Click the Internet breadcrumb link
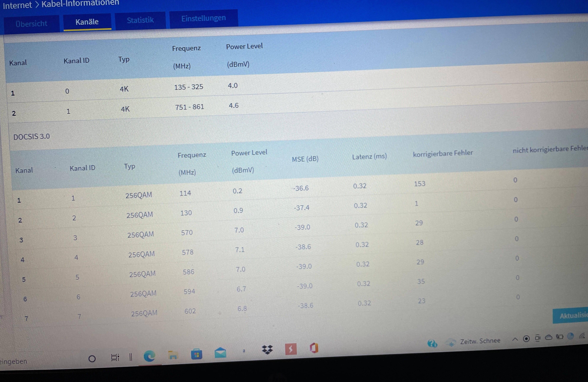588x382 pixels. point(17,5)
